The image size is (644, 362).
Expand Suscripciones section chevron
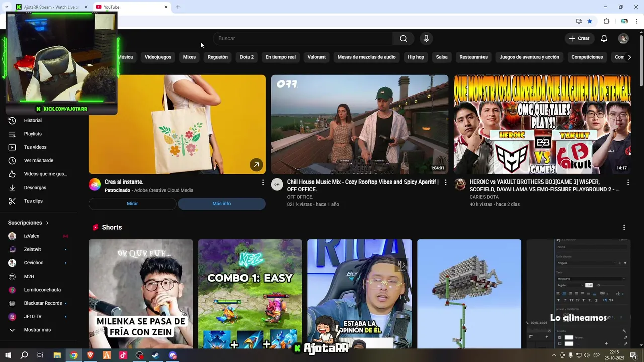tap(47, 223)
